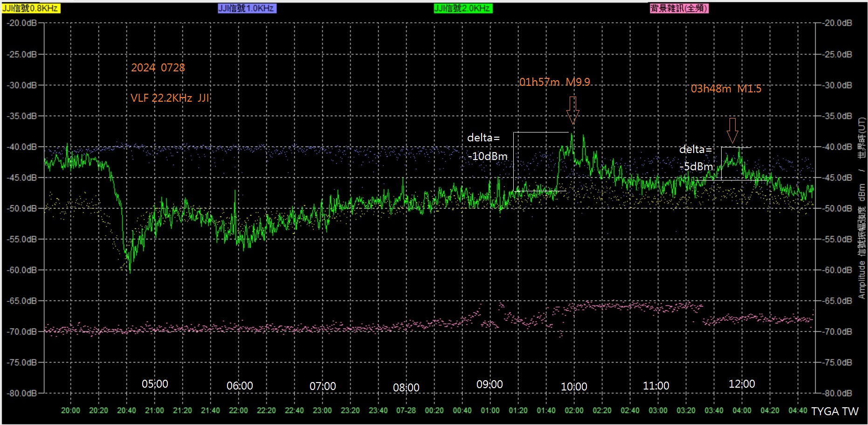868x425 pixels.
Task: Toggle the green JJI信號2.0KHz legend label
Action: [x=462, y=8]
